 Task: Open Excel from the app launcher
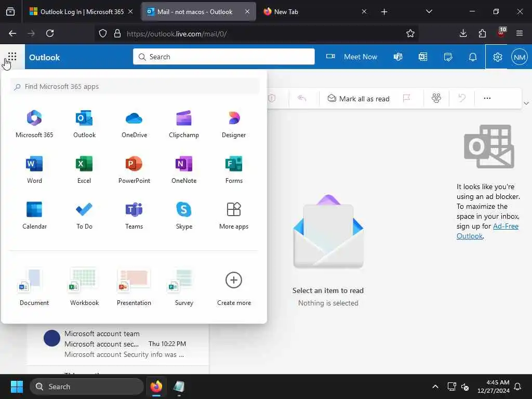[84, 170]
